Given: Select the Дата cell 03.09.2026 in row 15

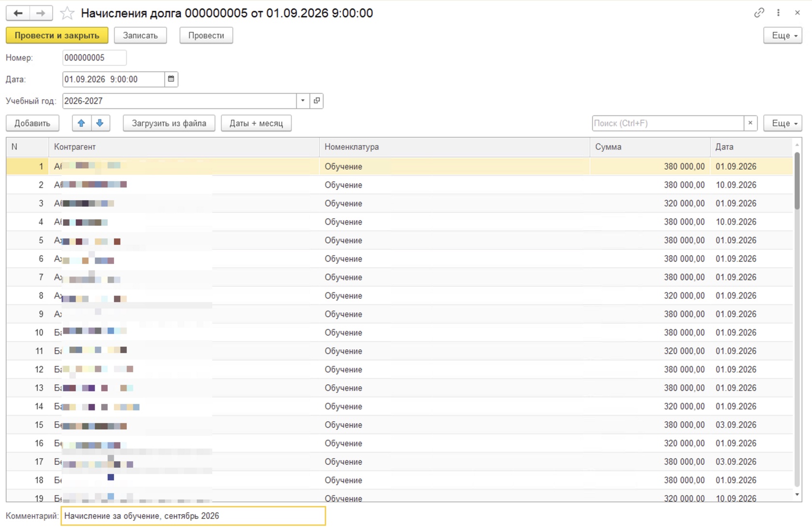Looking at the screenshot, I should pyautogui.click(x=751, y=425).
